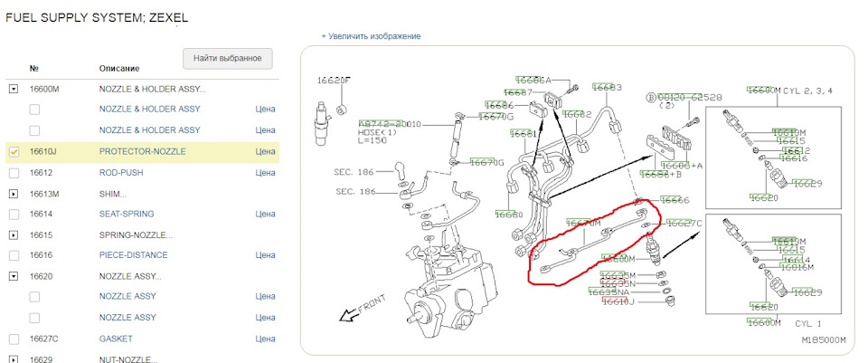Click part label 16687 in diagram
This screenshot has height=363, width=868.
point(517,92)
